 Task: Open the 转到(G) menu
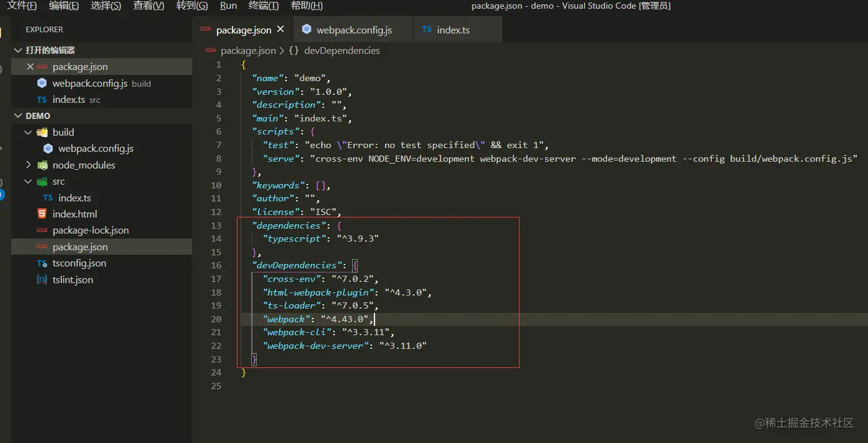click(x=192, y=6)
